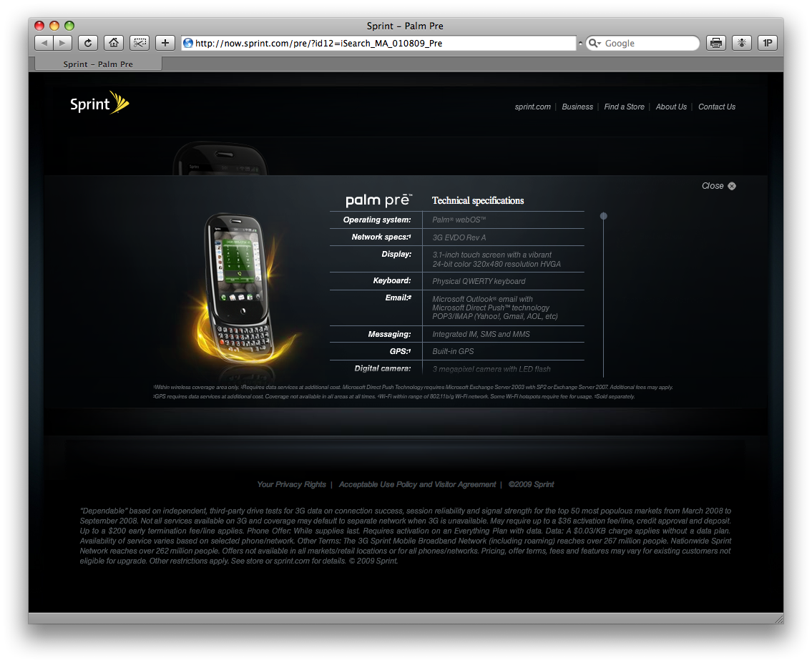This screenshot has width=812, height=663.
Task: Click the bug report icon in toolbar
Action: coord(741,43)
